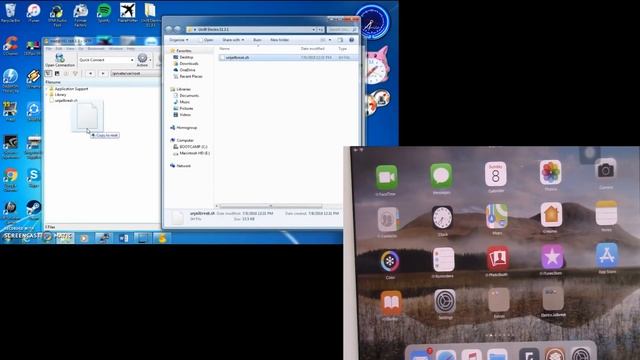Open the File menu in Cyberduck
Screen dimensions: 640x360
click(x=49, y=49)
